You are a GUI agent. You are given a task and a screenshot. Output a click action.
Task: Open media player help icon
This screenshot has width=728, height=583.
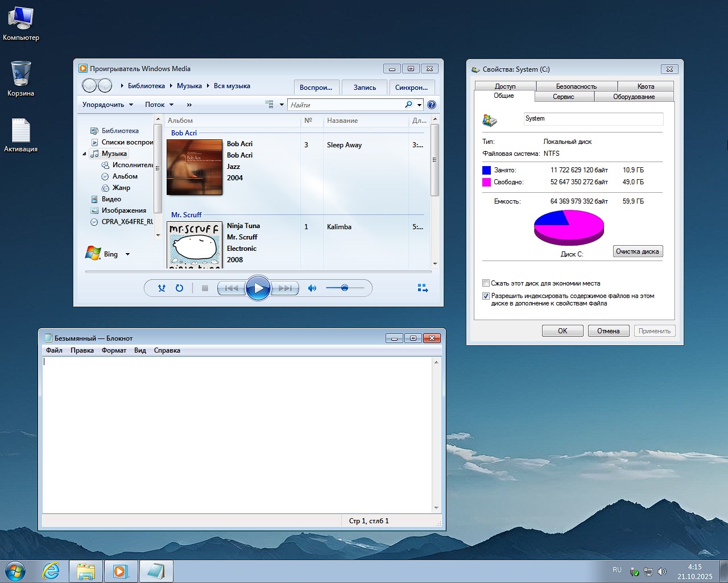coord(432,105)
